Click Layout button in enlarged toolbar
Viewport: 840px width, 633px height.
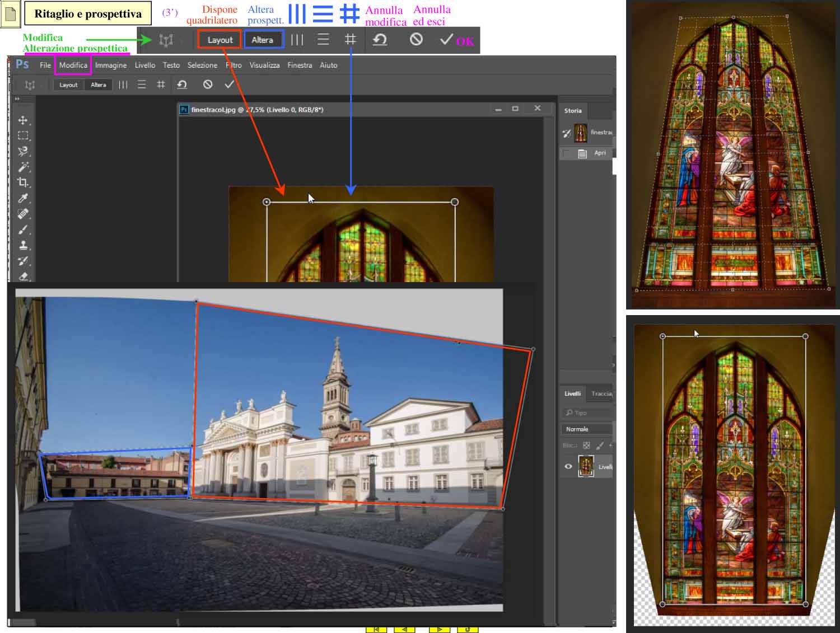[x=220, y=40]
